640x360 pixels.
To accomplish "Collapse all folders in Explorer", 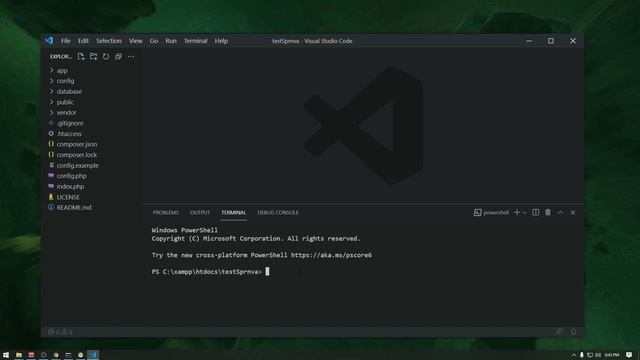I will [x=118, y=56].
